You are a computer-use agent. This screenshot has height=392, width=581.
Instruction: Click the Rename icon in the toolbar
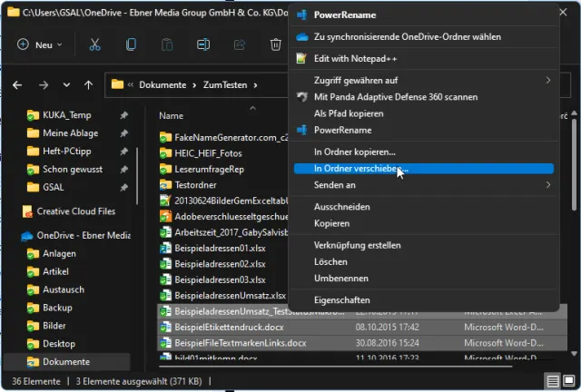pyautogui.click(x=203, y=44)
